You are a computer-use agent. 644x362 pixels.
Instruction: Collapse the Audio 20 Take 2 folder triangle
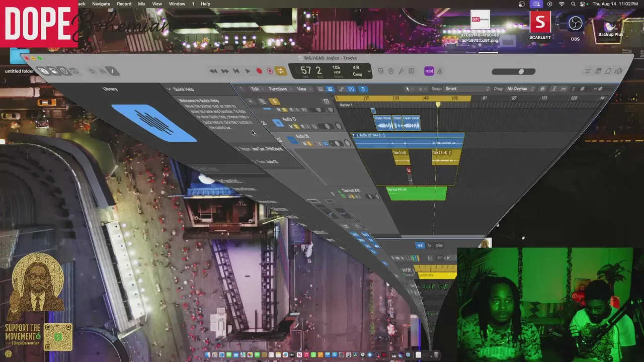(353, 135)
